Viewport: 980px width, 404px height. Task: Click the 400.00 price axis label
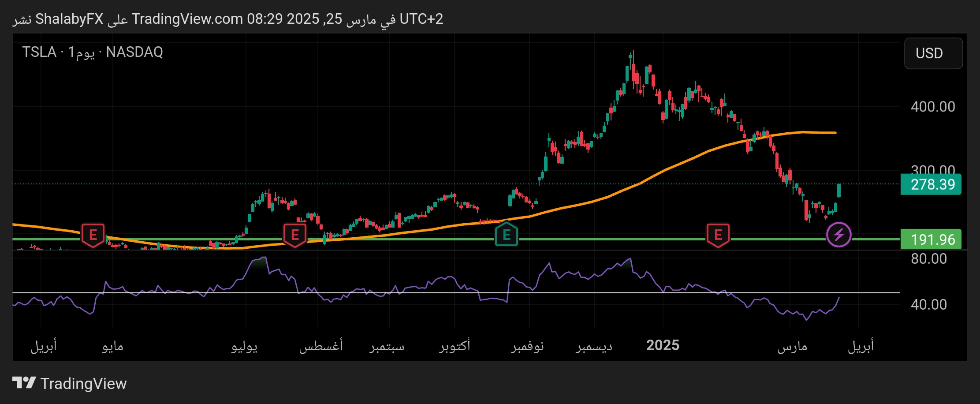click(x=933, y=107)
